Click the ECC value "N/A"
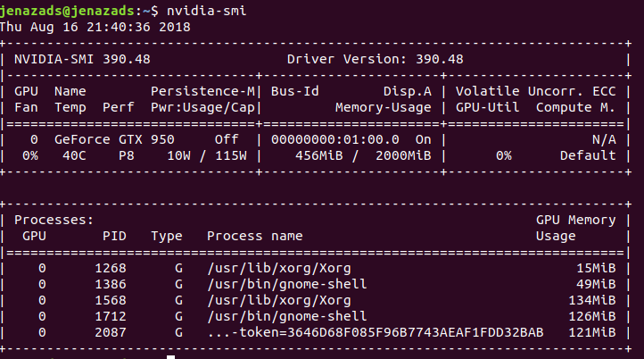The width and height of the screenshot is (644, 359). pos(604,140)
